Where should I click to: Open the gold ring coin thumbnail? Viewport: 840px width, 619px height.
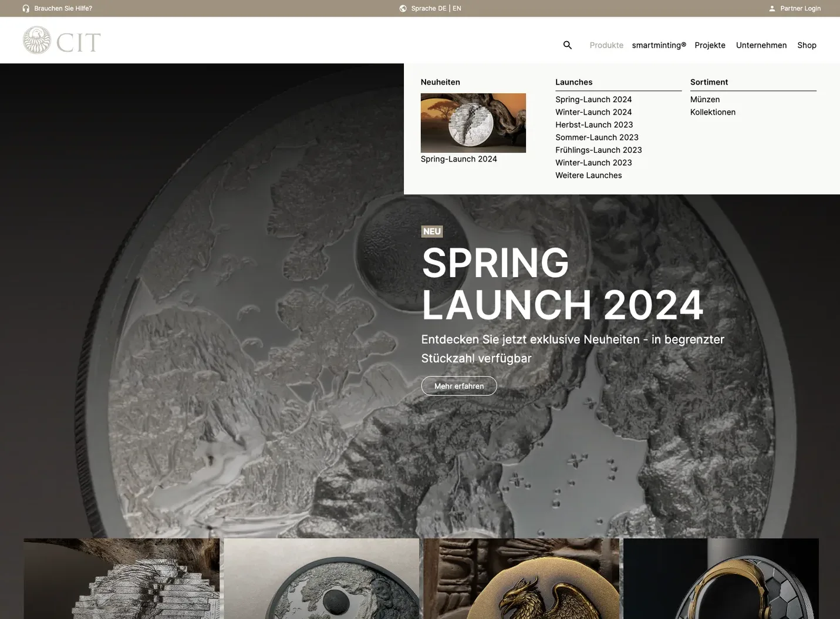721,578
